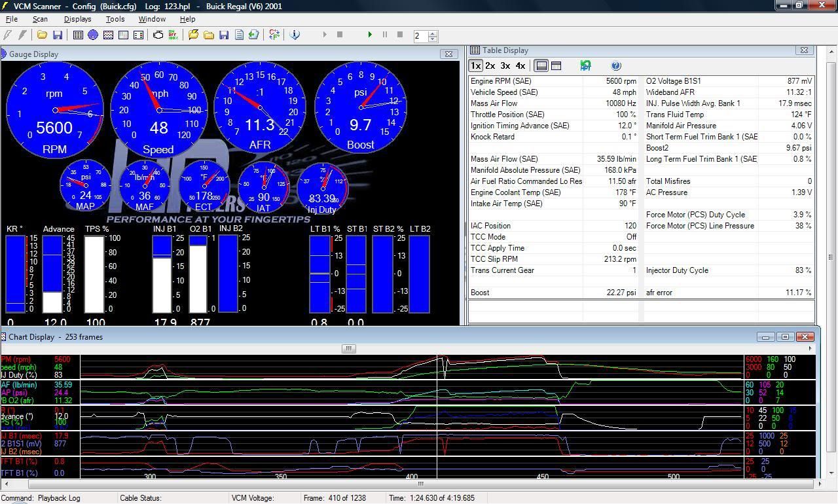Select Knock Retard row in table
The height and width of the screenshot is (504, 838).
point(554,137)
